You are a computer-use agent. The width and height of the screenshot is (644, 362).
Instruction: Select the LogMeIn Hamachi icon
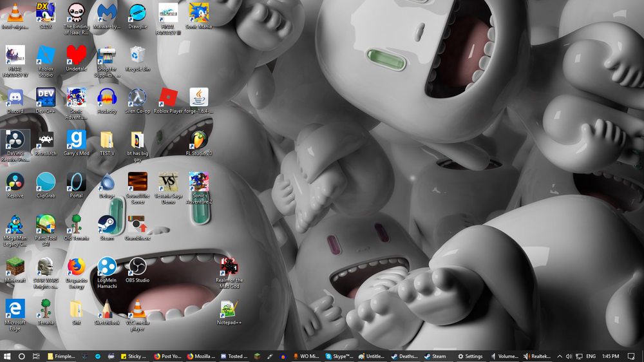coord(107,267)
